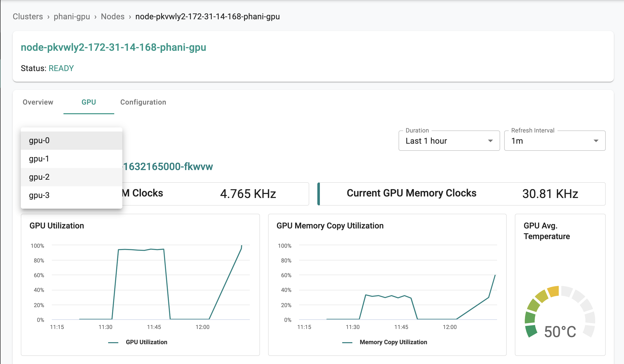Click the node name heading
Screen dimensions: 624x364
tap(113, 47)
